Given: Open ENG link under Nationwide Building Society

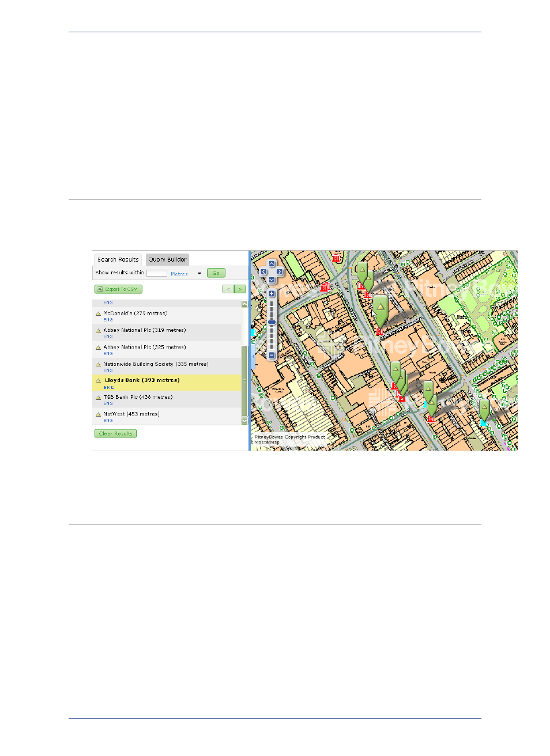Looking at the screenshot, I should point(108,371).
